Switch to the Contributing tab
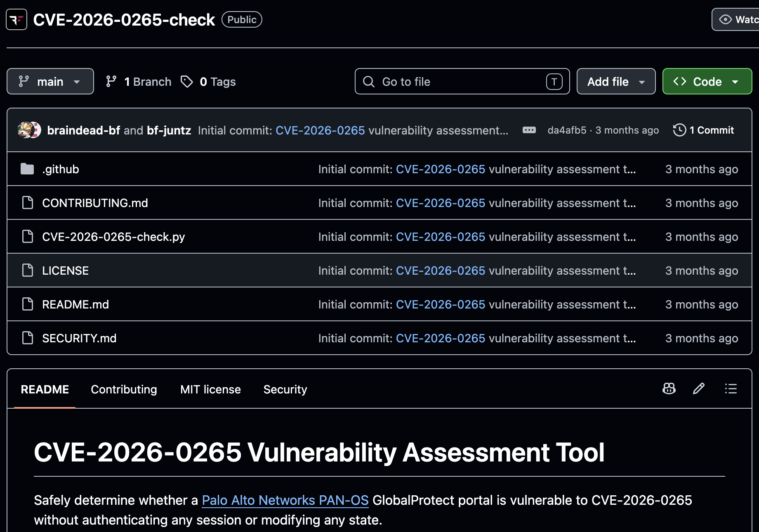Viewport: 759px width, 532px height. pyautogui.click(x=124, y=389)
